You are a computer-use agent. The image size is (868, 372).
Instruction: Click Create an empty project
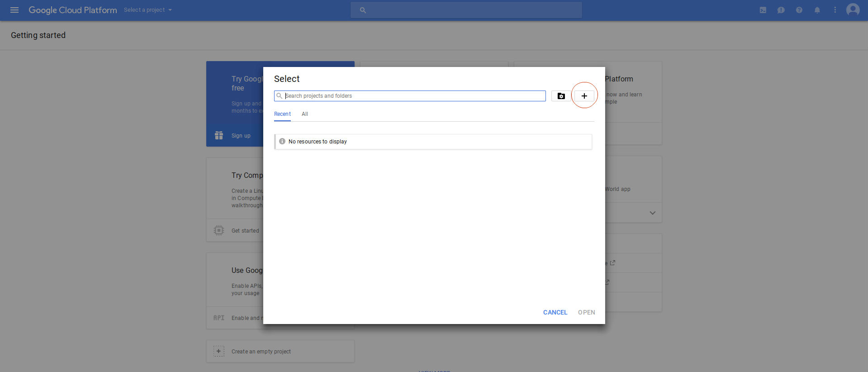click(261, 352)
